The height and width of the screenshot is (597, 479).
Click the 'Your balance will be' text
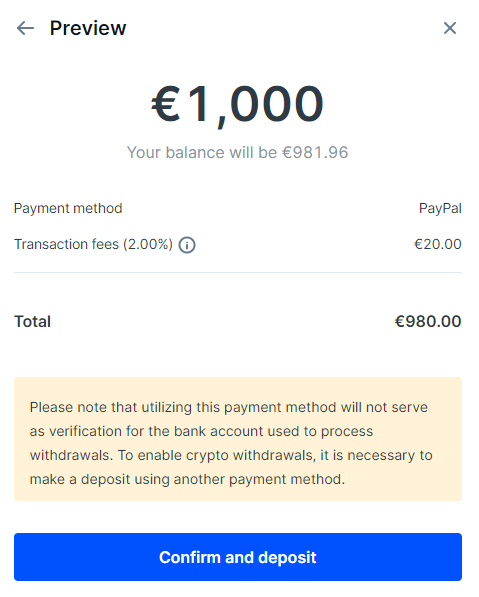pyautogui.click(x=202, y=152)
